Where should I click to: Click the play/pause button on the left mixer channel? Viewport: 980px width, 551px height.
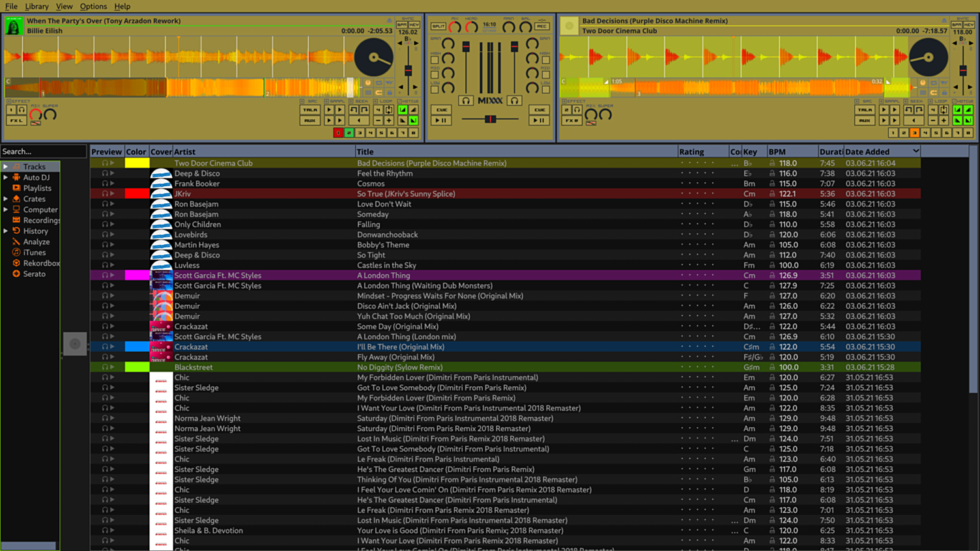[440, 120]
